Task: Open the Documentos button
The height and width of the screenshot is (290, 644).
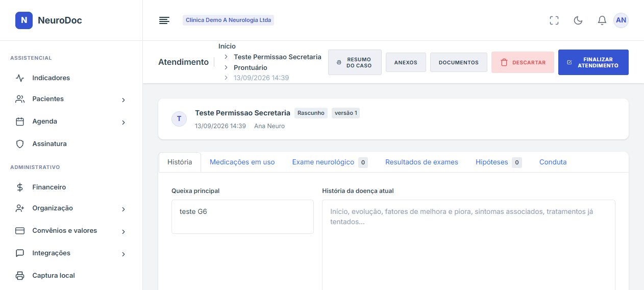Action: pos(459,62)
